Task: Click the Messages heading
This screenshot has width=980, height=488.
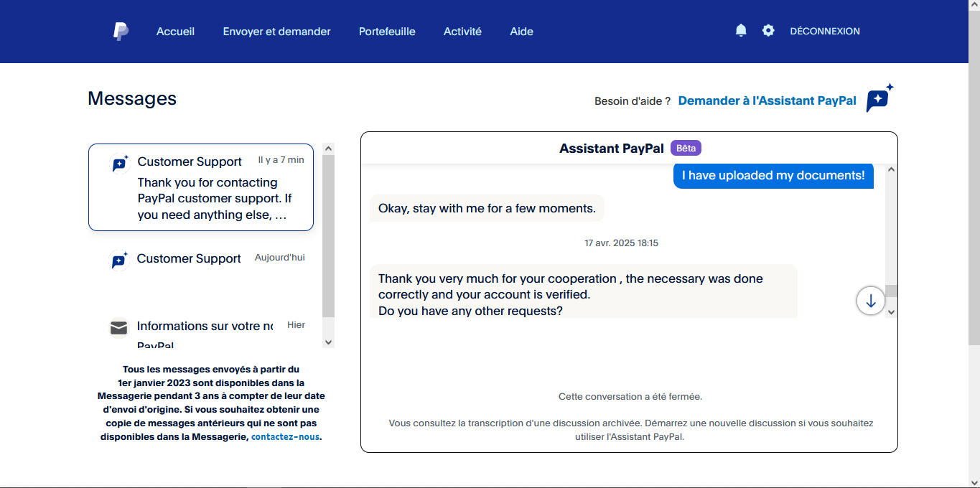Action: coord(132,98)
